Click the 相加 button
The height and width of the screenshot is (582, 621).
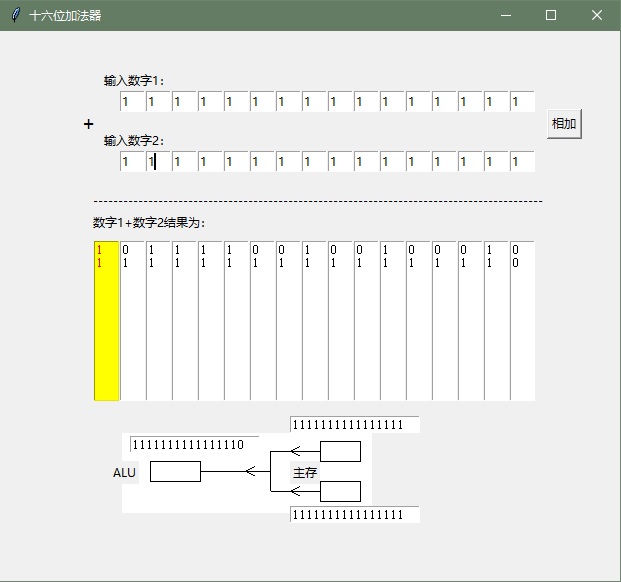564,124
